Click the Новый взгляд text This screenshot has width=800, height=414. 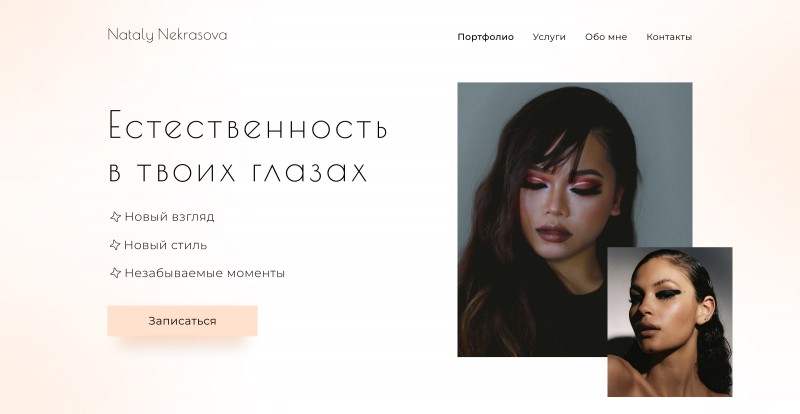(169, 217)
